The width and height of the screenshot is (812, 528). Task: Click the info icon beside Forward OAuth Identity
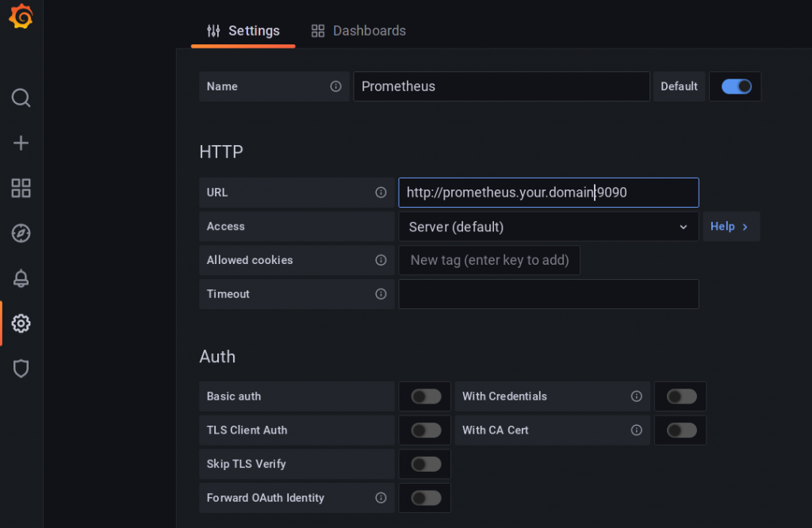pos(381,498)
